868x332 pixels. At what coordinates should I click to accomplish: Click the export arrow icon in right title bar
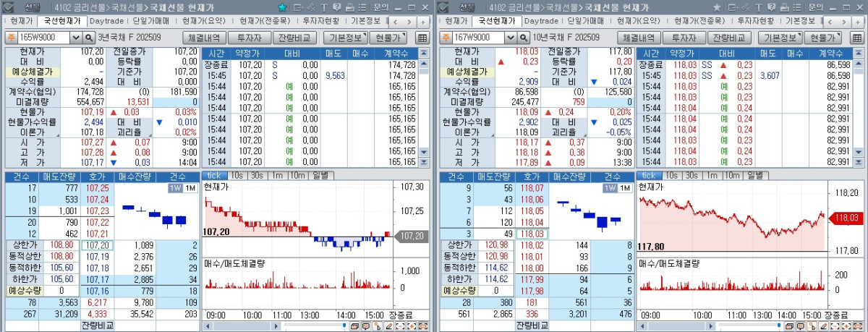(x=733, y=7)
